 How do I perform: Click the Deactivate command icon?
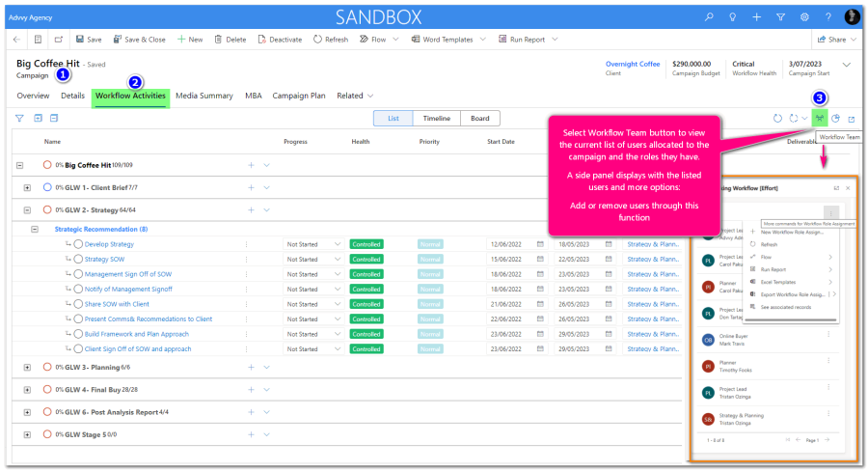point(262,40)
